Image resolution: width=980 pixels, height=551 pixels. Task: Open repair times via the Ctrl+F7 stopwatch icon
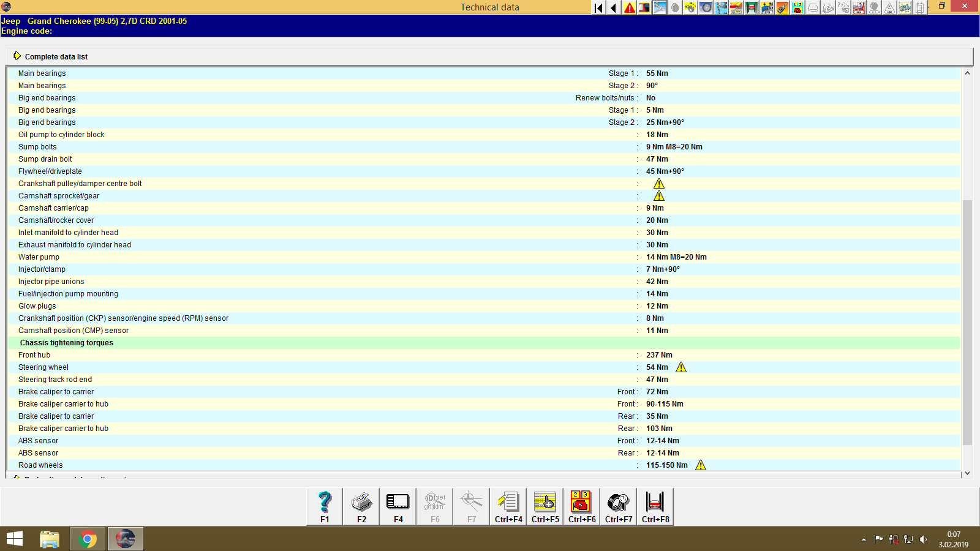(x=617, y=505)
